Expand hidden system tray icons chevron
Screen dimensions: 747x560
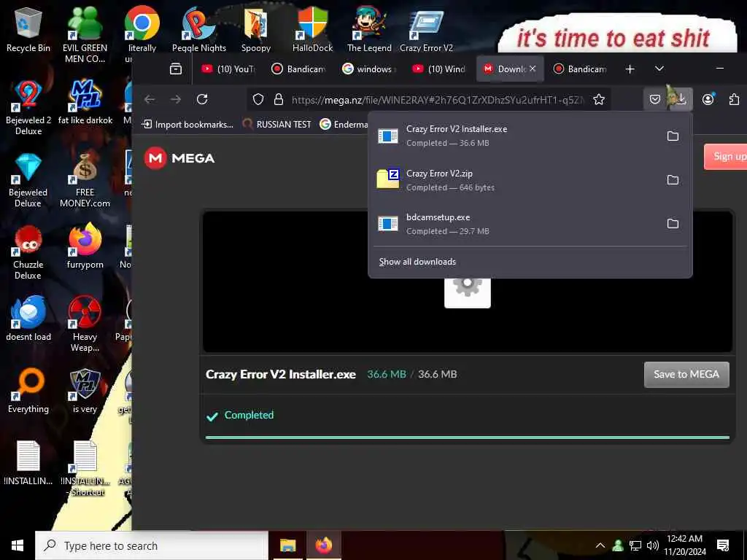[x=600, y=545]
